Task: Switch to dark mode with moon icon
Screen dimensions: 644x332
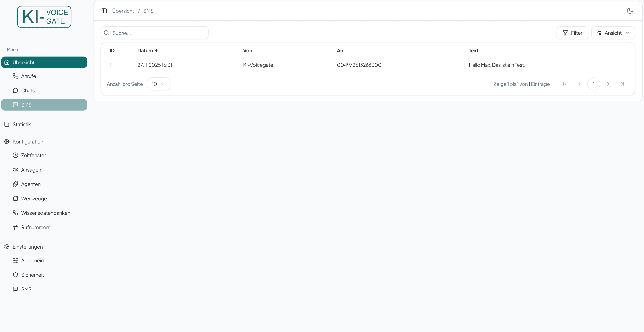Action: [x=629, y=11]
